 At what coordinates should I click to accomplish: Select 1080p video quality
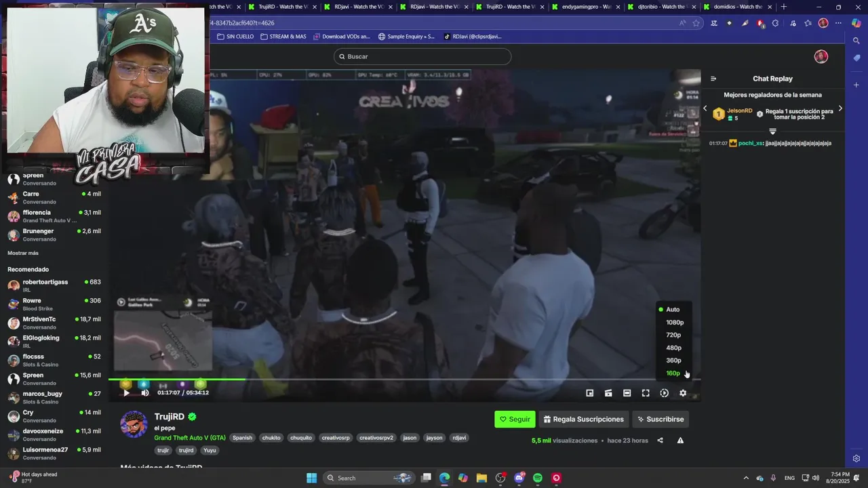(x=674, y=323)
